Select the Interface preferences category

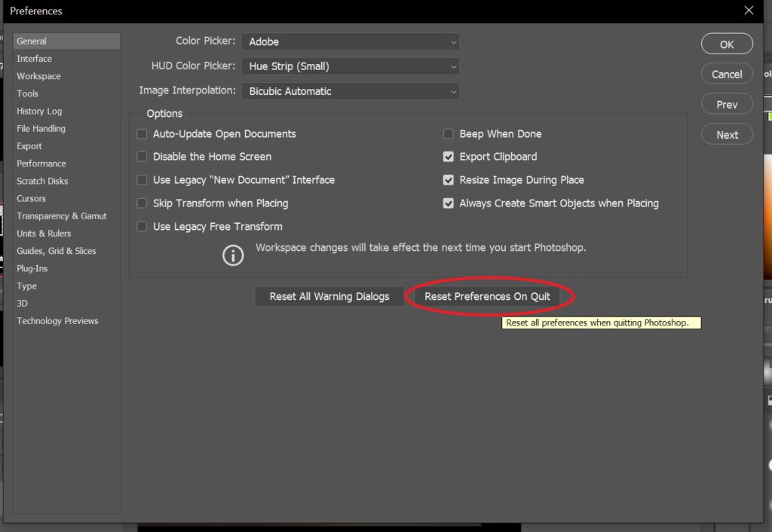[x=35, y=59]
